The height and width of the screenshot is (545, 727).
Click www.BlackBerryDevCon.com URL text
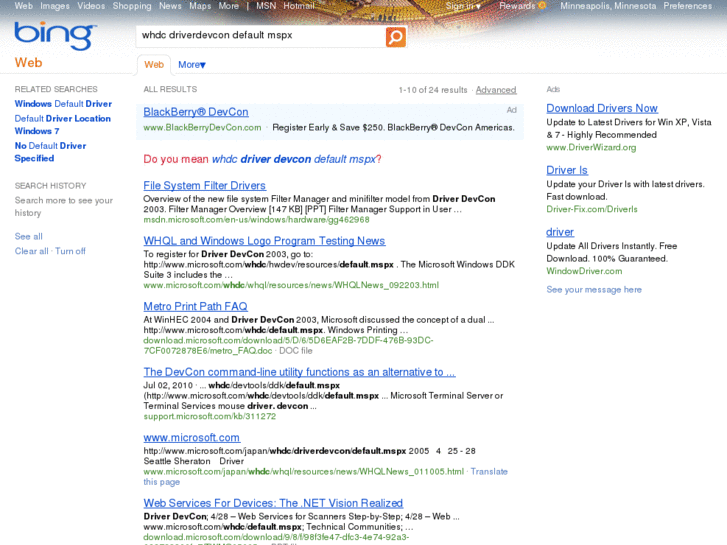tap(202, 128)
